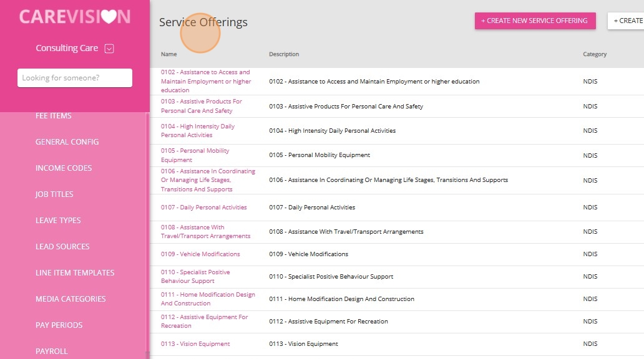Open 0105 Personal Mobility Equipment link
Image resolution: width=644 pixels, height=359 pixels.
tap(195, 155)
